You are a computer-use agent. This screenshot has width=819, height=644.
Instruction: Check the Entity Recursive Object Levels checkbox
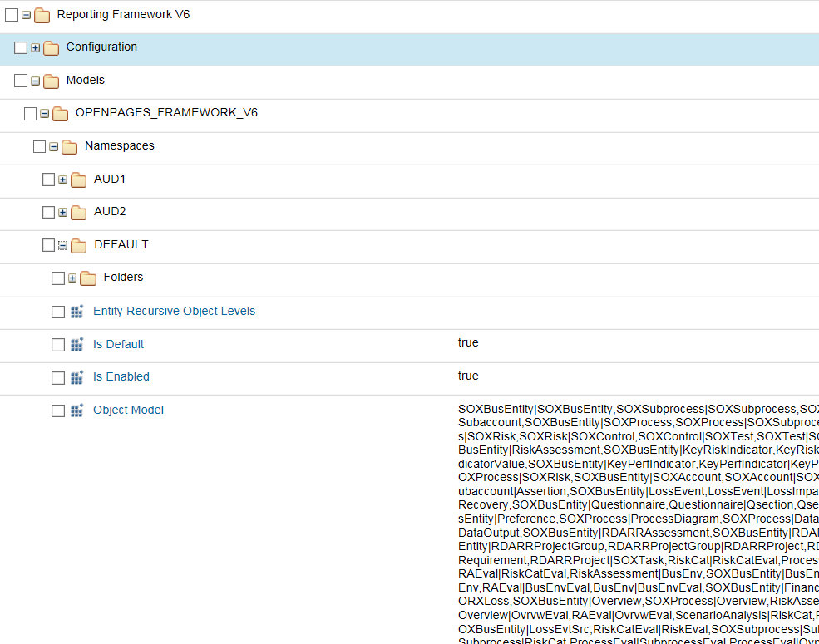point(58,312)
